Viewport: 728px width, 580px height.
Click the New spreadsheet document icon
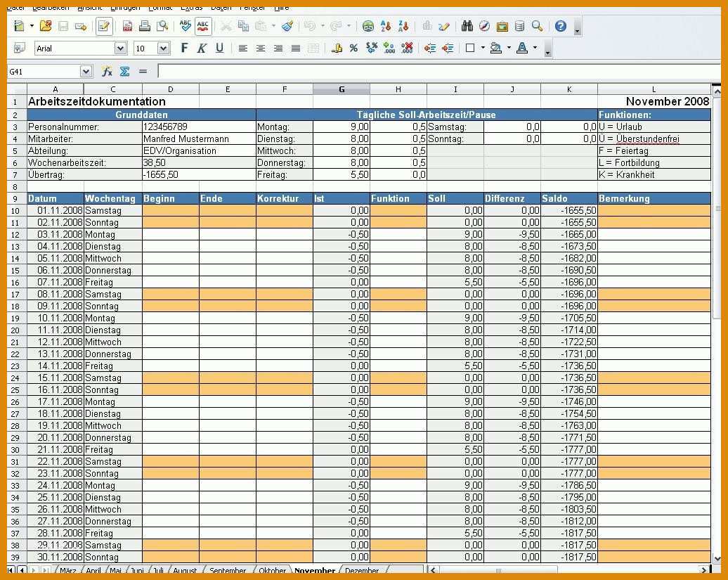(x=19, y=27)
